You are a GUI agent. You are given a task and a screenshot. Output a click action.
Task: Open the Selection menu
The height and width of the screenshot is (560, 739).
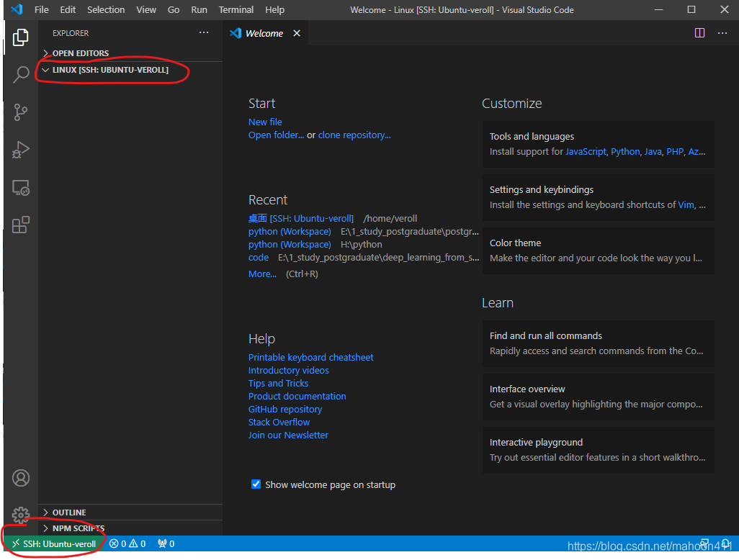click(x=106, y=9)
